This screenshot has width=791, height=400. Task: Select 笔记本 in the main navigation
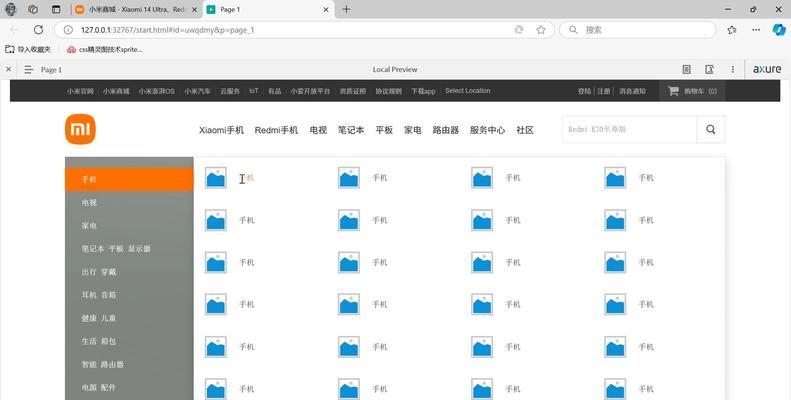[x=351, y=130]
